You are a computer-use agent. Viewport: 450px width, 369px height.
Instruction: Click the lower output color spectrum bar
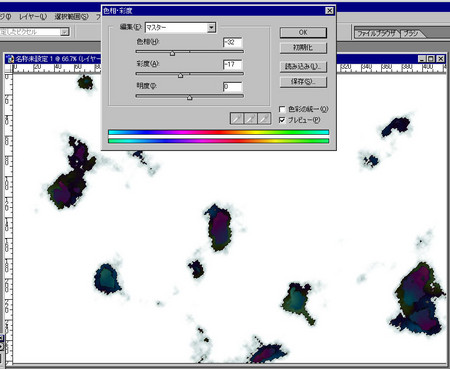[219, 141]
